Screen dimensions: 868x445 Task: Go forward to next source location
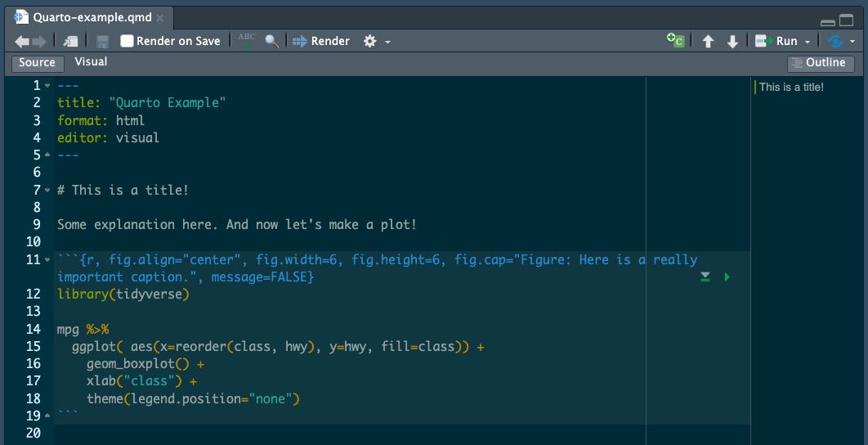coord(38,41)
